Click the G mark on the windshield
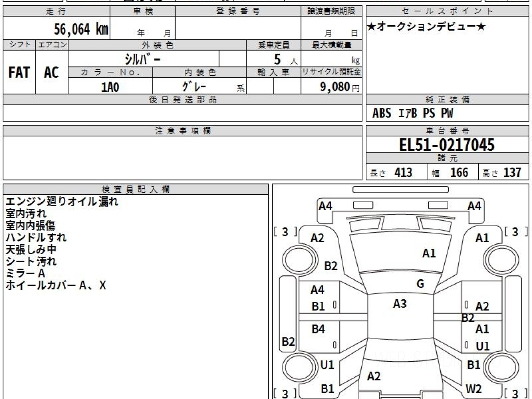Screen dimensions: 532x399 pyautogui.click(x=420, y=284)
